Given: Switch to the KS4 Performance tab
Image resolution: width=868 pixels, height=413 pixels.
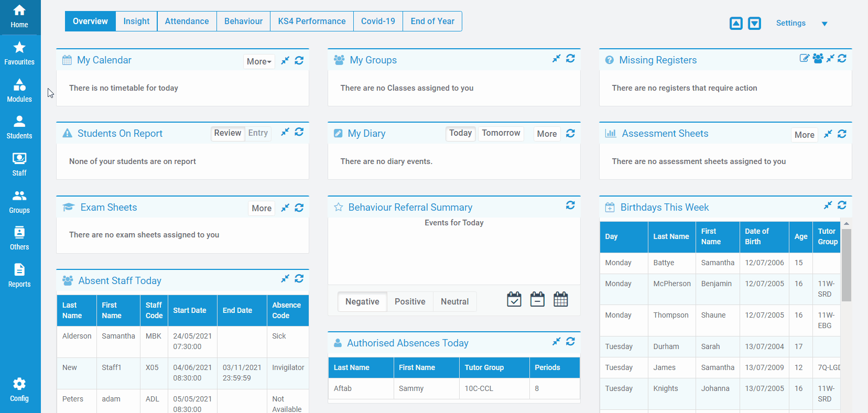Looking at the screenshot, I should tap(312, 21).
